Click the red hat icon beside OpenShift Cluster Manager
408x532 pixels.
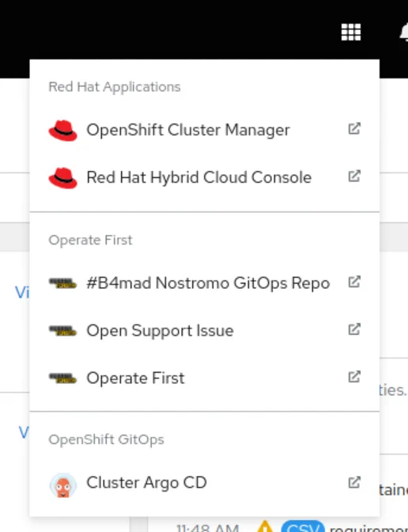pyautogui.click(x=62, y=131)
